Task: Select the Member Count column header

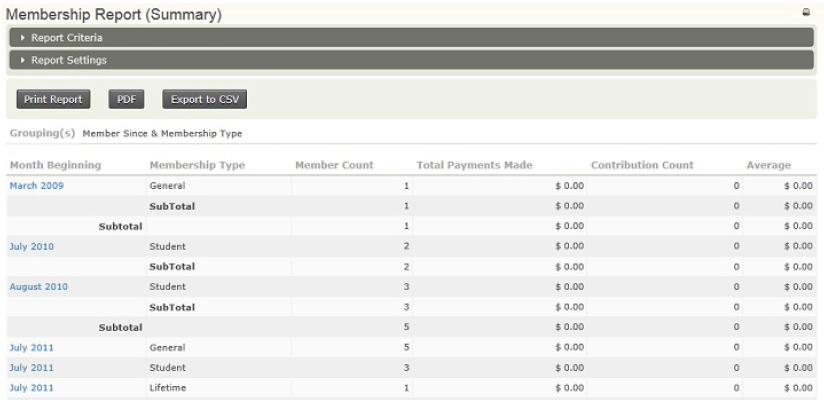Action: point(334,165)
